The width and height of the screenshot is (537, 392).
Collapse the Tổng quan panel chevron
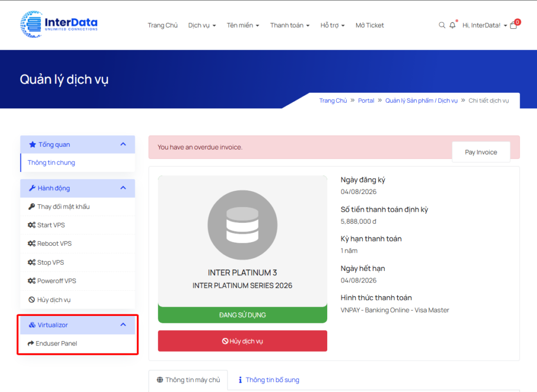click(123, 144)
